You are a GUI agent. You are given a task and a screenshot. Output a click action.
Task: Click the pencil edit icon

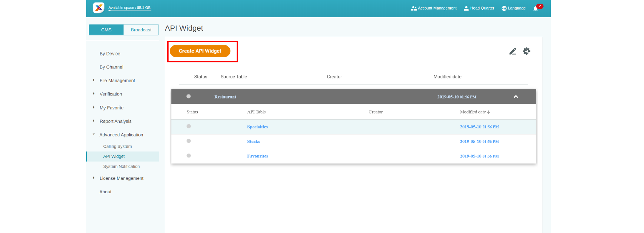click(513, 51)
